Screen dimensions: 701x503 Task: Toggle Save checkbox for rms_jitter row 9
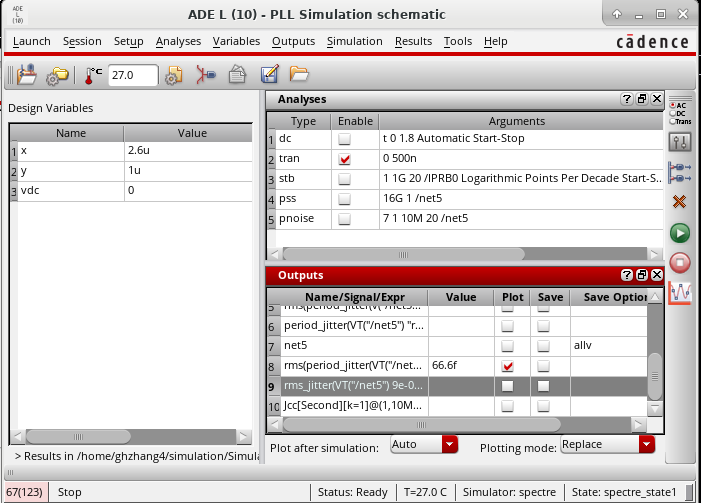543,386
